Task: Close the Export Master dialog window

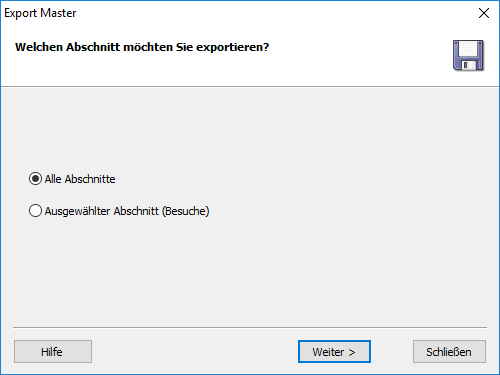Action: pos(484,13)
